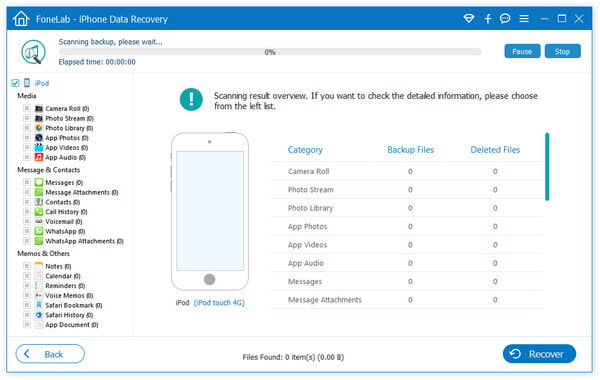600x380 pixels.
Task: Click the Category column header
Action: click(305, 150)
